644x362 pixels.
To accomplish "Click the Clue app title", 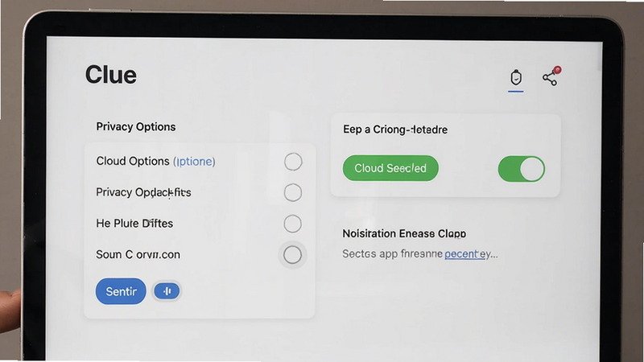I will 111,75.
